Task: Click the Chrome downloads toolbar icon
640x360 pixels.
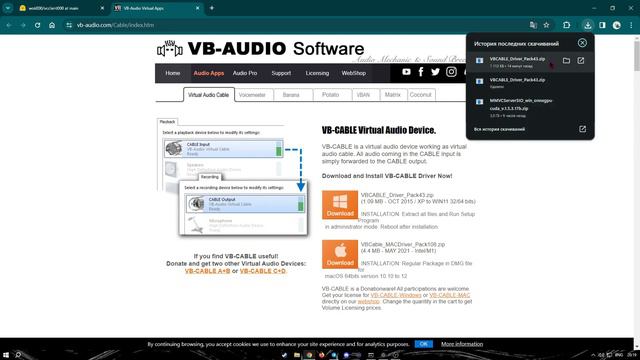Action: (587, 25)
